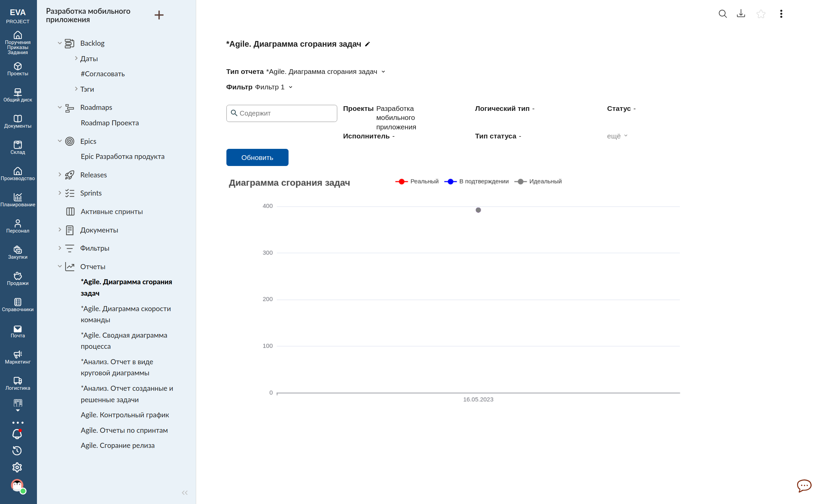Open the search magnifier icon top right

[722, 14]
